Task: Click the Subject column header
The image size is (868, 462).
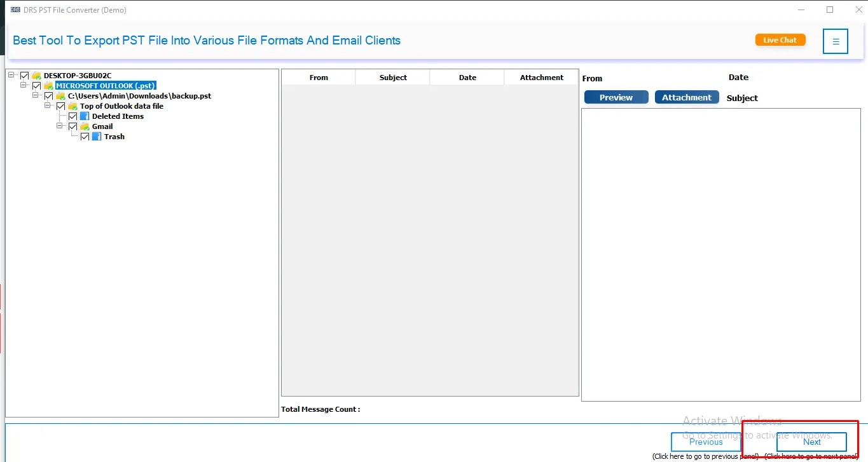Action: (393, 78)
